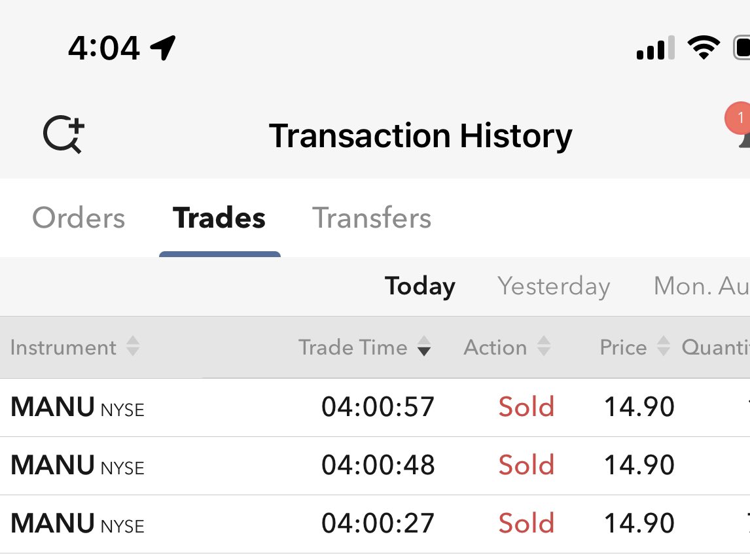Tap the search-plus icon at top left
750x560 pixels.
pos(63,135)
